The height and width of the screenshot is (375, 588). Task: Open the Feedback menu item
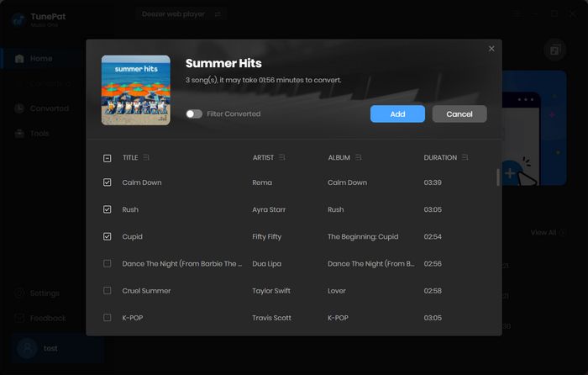point(47,319)
